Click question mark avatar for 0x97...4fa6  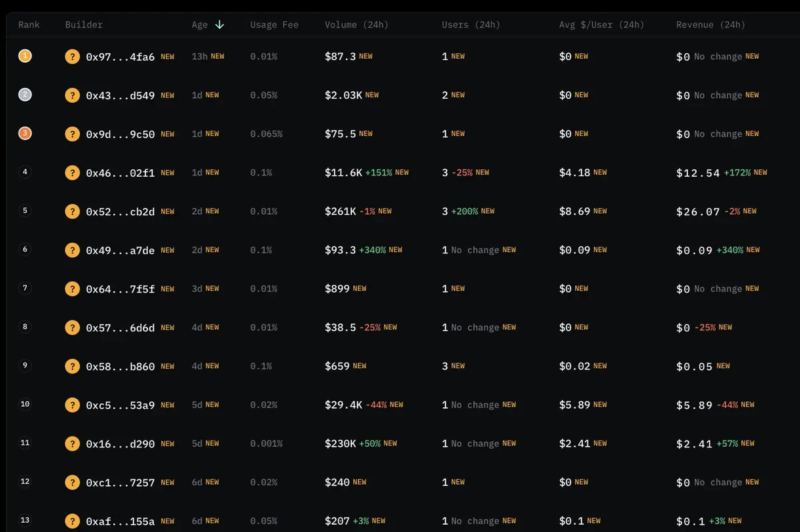[x=72, y=57]
